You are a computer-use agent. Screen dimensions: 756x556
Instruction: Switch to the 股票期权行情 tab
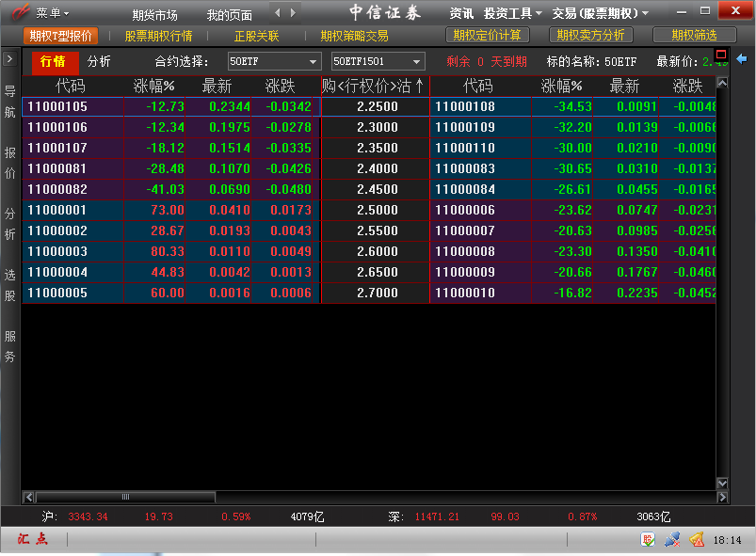(x=158, y=36)
